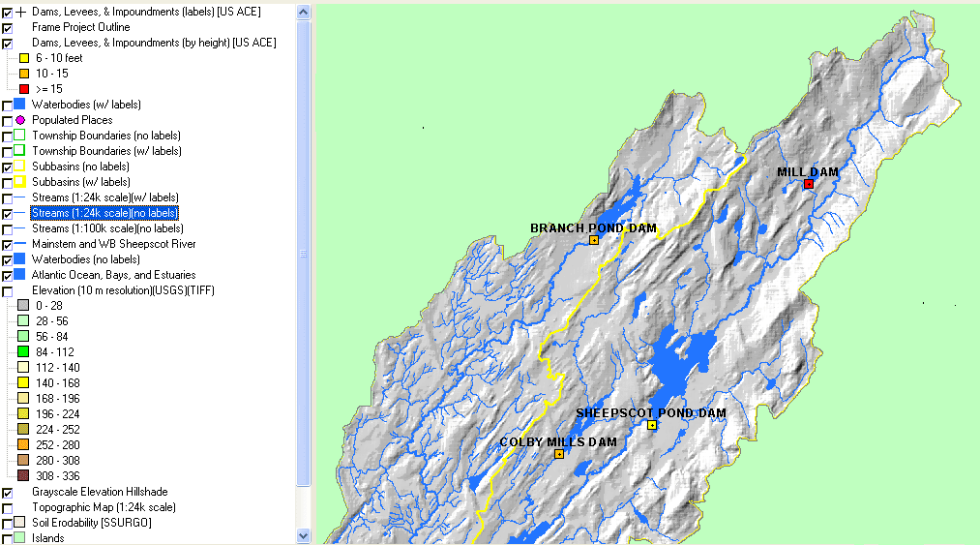The height and width of the screenshot is (545, 980).
Task: Check Streams (1:100k scale)(no labels) checkbox
Action: point(8,229)
